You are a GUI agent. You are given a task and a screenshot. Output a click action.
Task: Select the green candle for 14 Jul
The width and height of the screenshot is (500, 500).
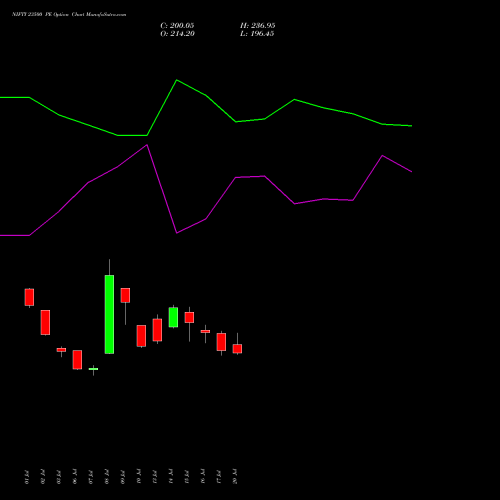(x=173, y=317)
